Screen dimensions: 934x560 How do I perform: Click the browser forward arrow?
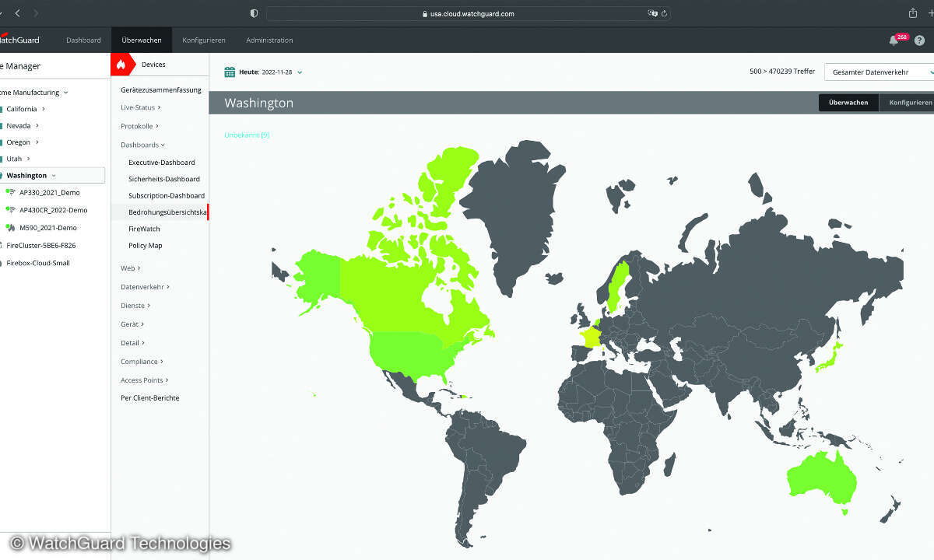coord(36,13)
